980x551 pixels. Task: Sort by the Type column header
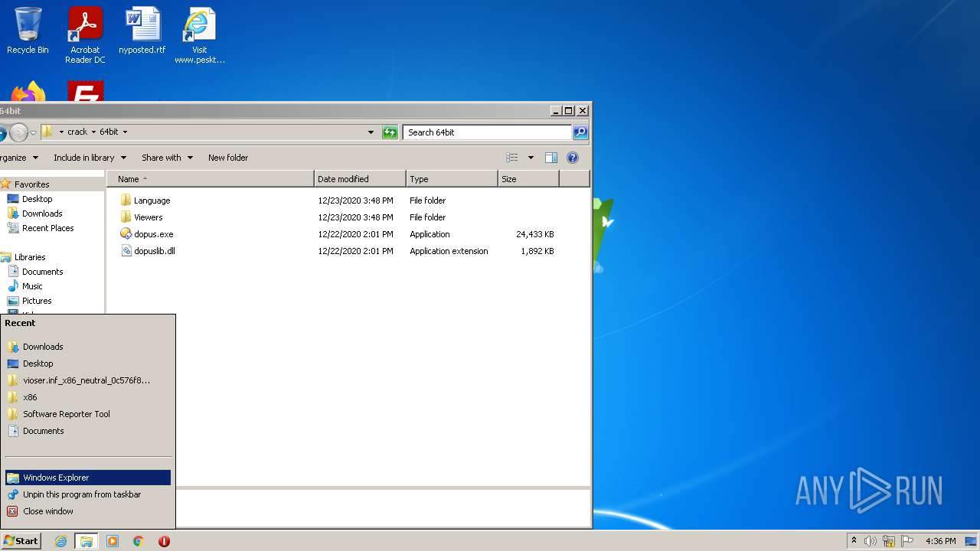(452, 179)
